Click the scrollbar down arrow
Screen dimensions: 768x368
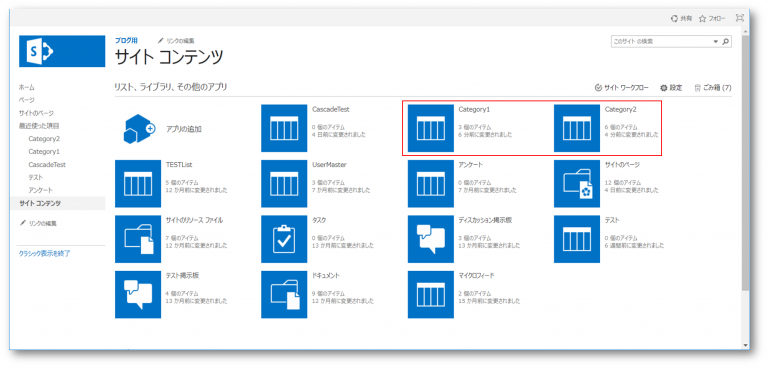point(745,344)
